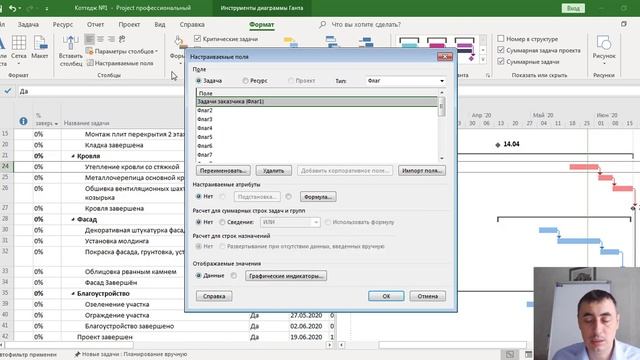Select Задачи заказчика (Флаг1) field
The width and height of the screenshot is (640, 360).
(317, 101)
